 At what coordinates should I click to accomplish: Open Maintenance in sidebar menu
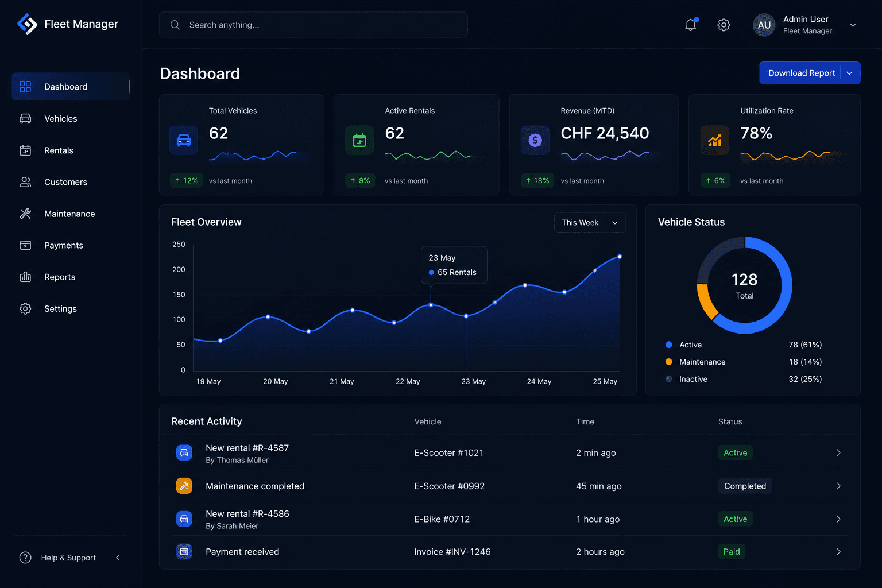click(x=71, y=214)
